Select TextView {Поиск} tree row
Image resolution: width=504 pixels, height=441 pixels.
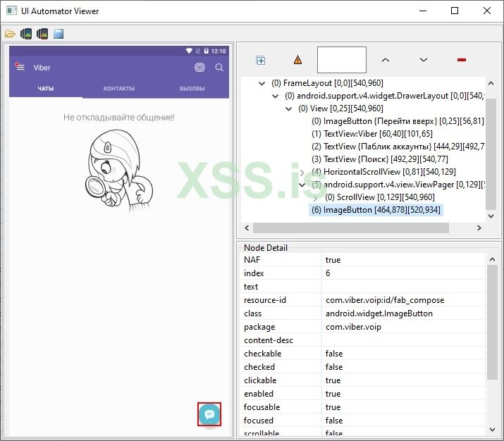point(380,159)
